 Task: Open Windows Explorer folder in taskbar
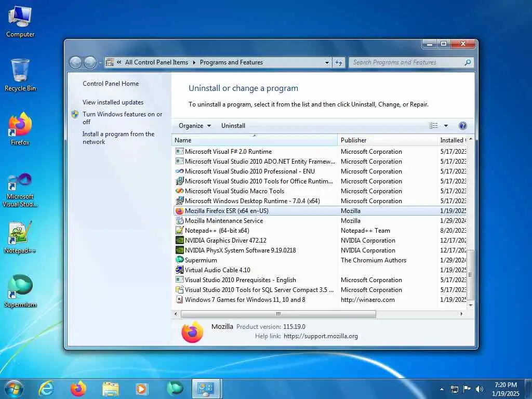pyautogui.click(x=110, y=389)
